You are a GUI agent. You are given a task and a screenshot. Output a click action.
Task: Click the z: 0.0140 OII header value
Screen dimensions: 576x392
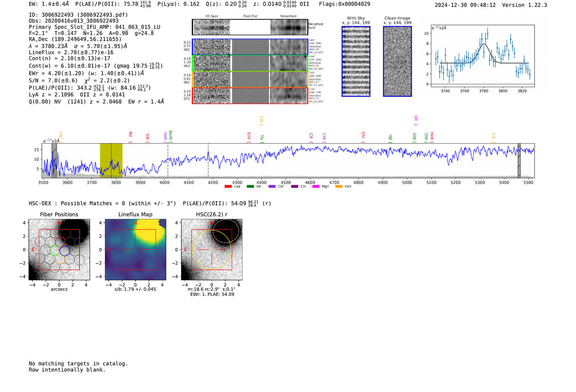[281, 4]
